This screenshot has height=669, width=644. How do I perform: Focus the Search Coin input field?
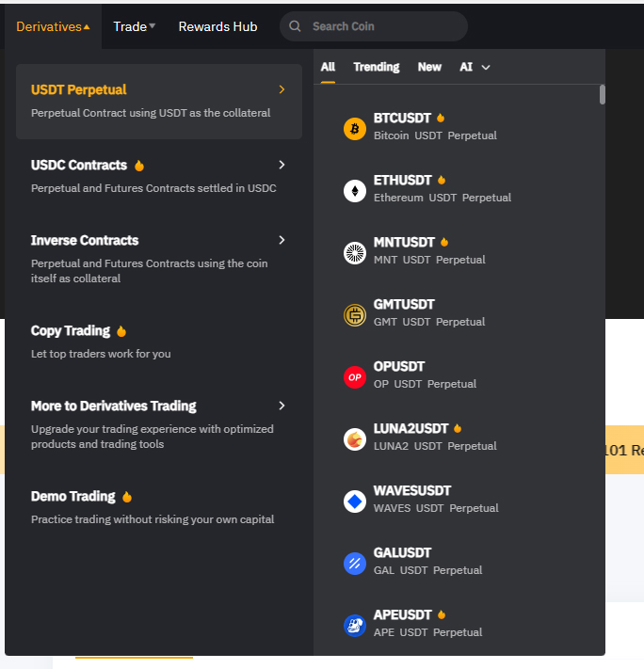(374, 26)
